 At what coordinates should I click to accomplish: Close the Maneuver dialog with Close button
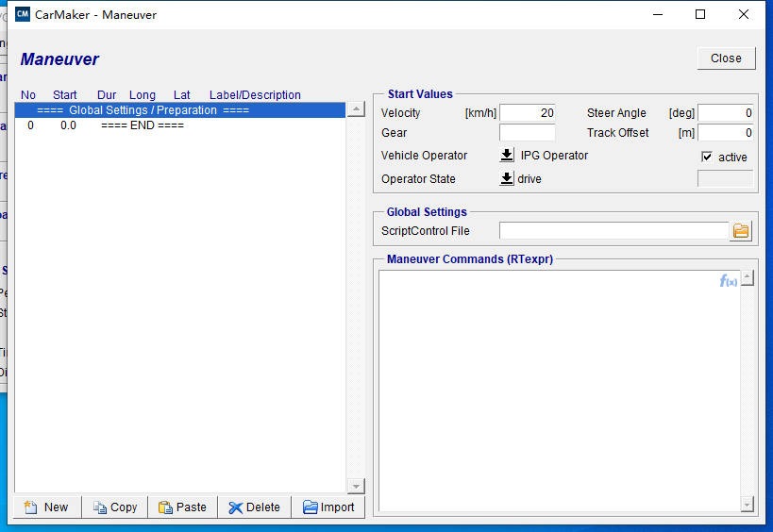[x=726, y=58]
